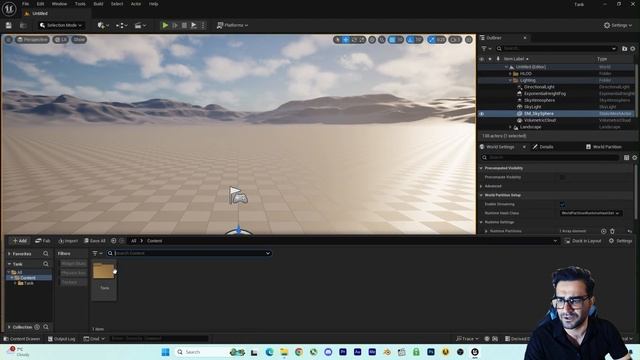Open the Help menu
The image size is (640, 360).
coord(153,4)
